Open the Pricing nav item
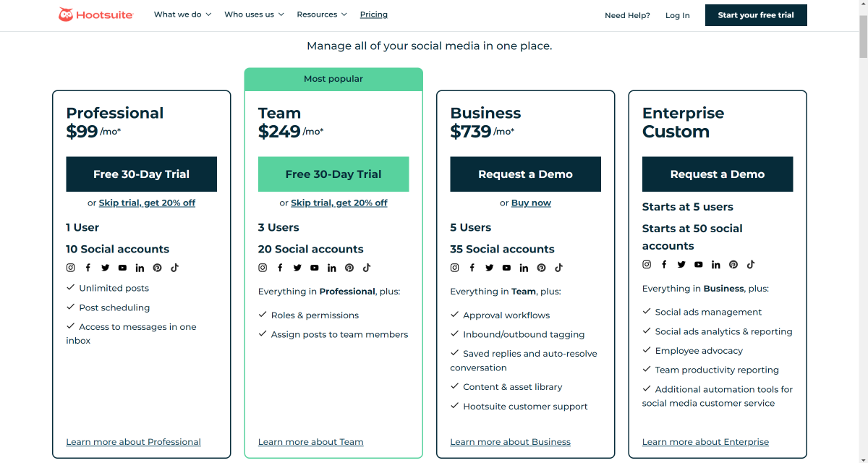The height and width of the screenshot is (463, 868). tap(374, 14)
